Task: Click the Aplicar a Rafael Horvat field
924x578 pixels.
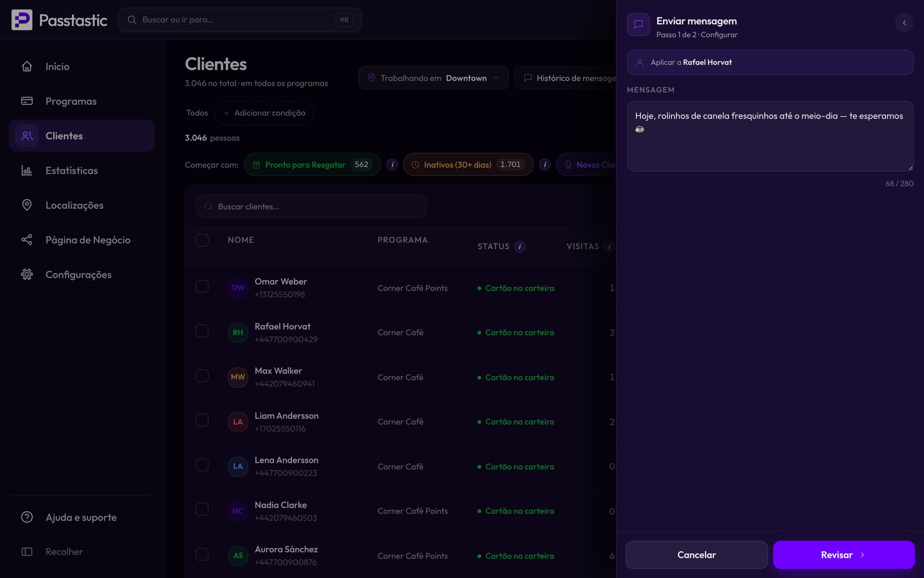Action: (x=770, y=62)
